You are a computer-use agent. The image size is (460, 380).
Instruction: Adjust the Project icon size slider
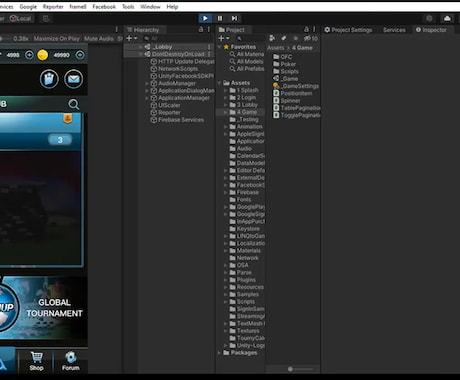coord(290,369)
